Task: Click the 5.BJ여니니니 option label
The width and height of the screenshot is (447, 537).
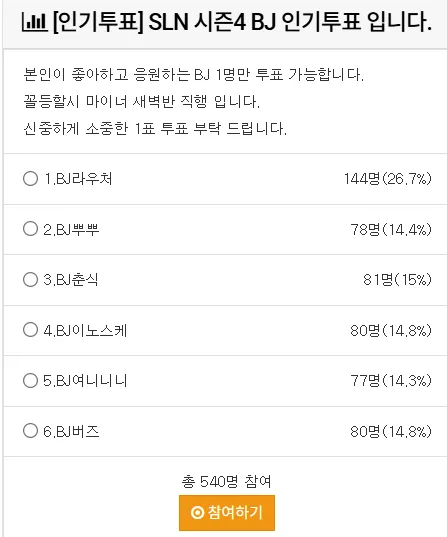Action: (x=85, y=381)
